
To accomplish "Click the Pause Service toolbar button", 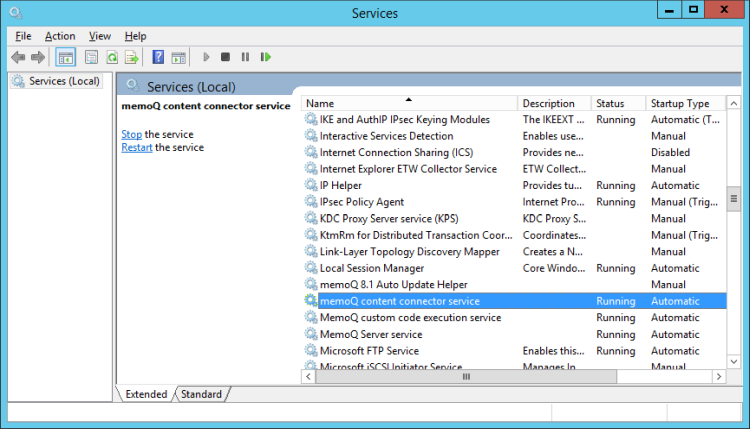I will (245, 57).
